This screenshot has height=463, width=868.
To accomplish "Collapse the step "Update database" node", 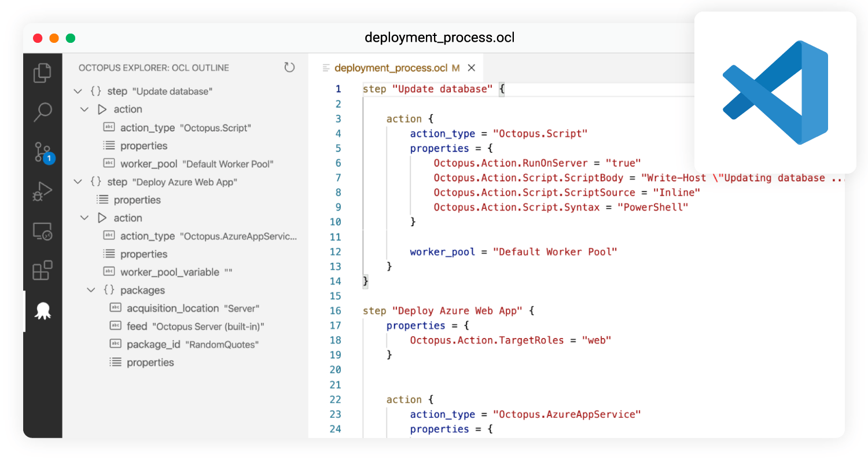I will pos(78,91).
